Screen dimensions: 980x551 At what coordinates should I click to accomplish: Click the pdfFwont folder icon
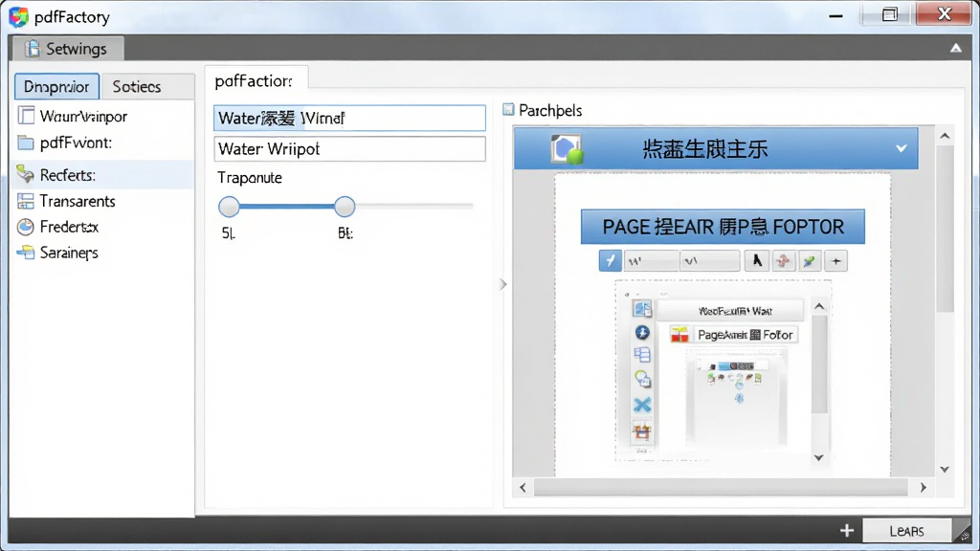pyautogui.click(x=26, y=143)
